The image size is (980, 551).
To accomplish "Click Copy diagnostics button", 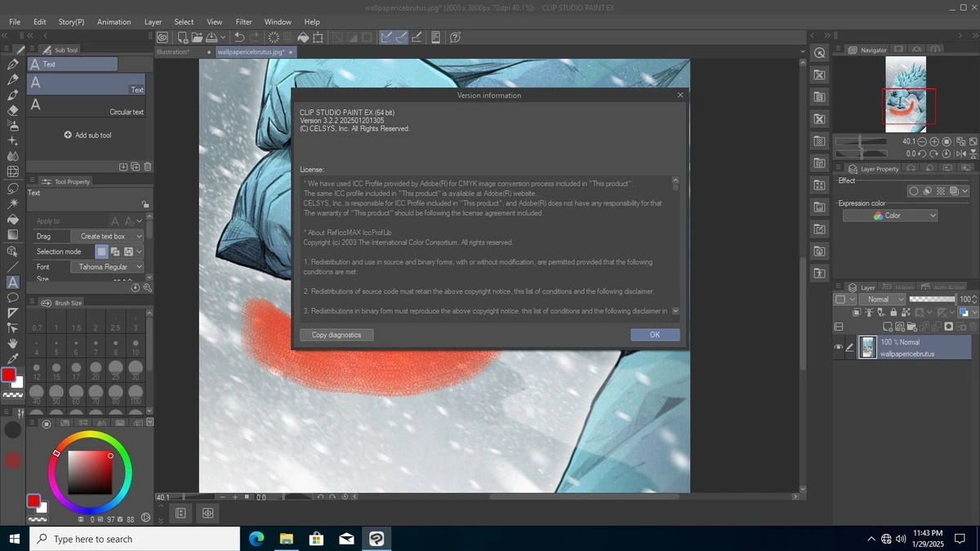I will coord(336,335).
